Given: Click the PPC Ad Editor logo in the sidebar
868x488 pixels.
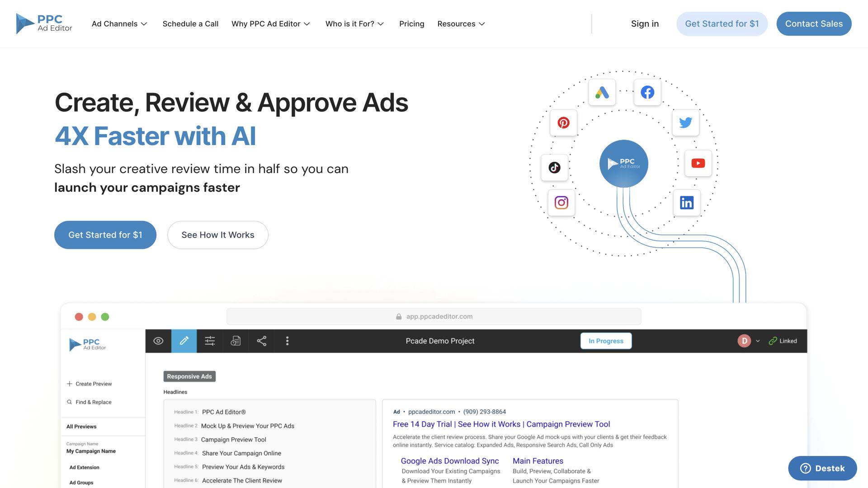Looking at the screenshot, I should [x=87, y=344].
